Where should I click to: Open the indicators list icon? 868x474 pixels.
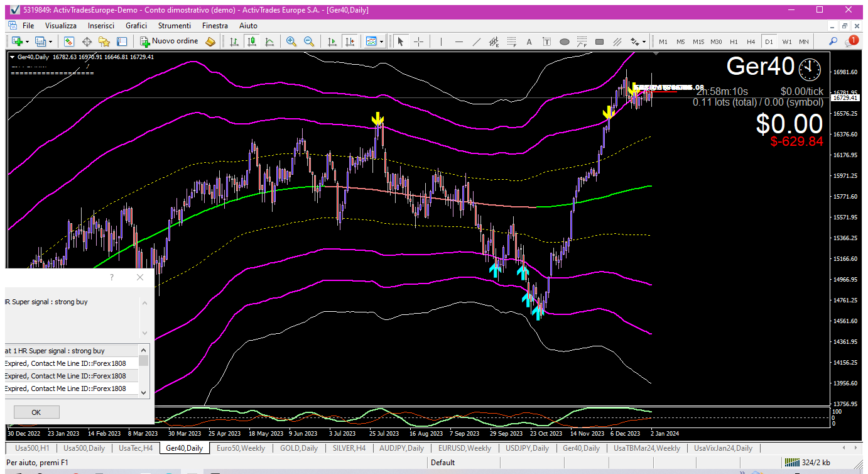pos(371,41)
